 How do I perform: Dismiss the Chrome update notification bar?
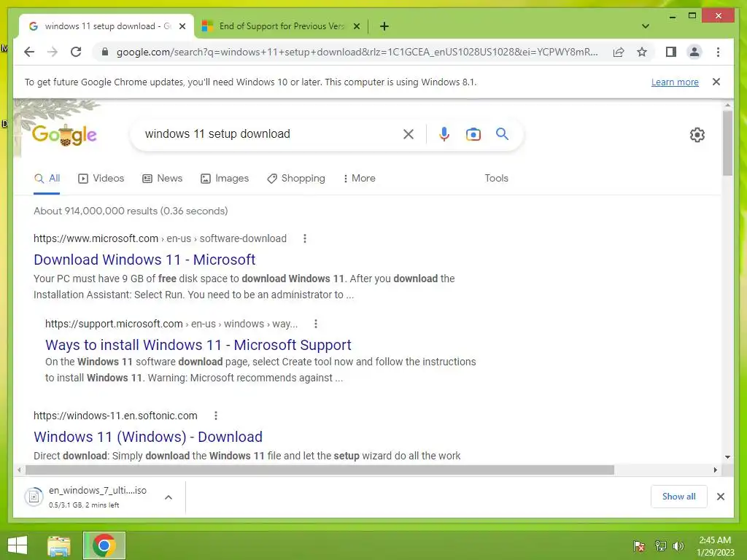(x=716, y=82)
